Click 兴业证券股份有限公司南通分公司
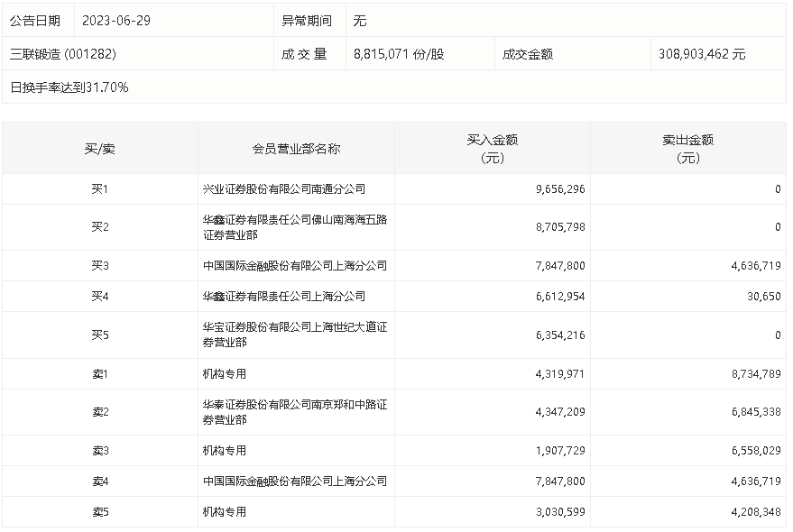The width and height of the screenshot is (793, 532). (283, 189)
